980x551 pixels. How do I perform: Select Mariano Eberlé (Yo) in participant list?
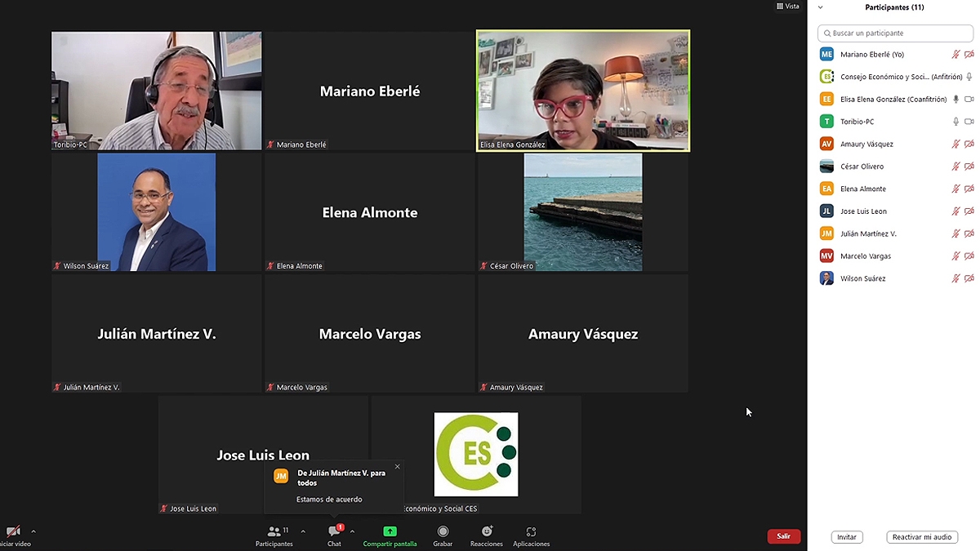point(895,55)
